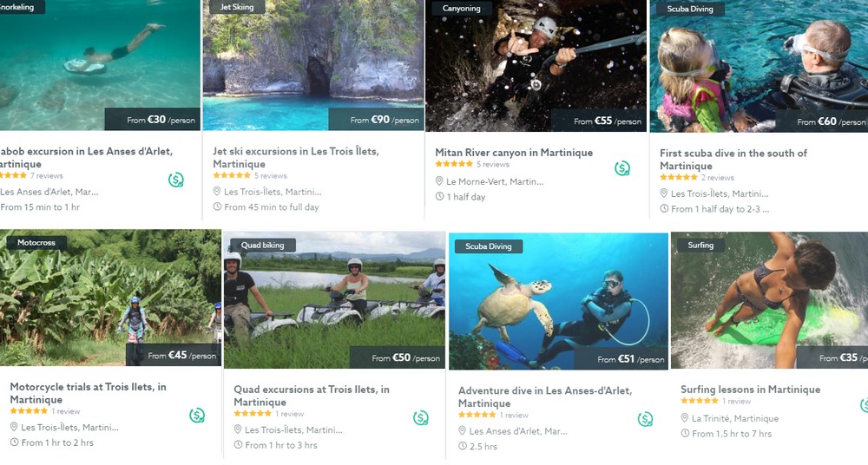Open Jet ski excursions in Les Trois Îlets

click(x=296, y=157)
